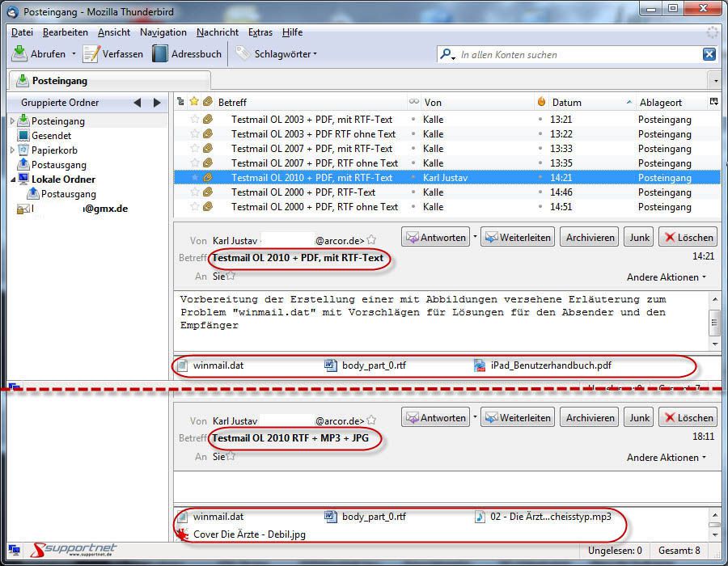Click the Löschen button in lower message header

pos(688,418)
